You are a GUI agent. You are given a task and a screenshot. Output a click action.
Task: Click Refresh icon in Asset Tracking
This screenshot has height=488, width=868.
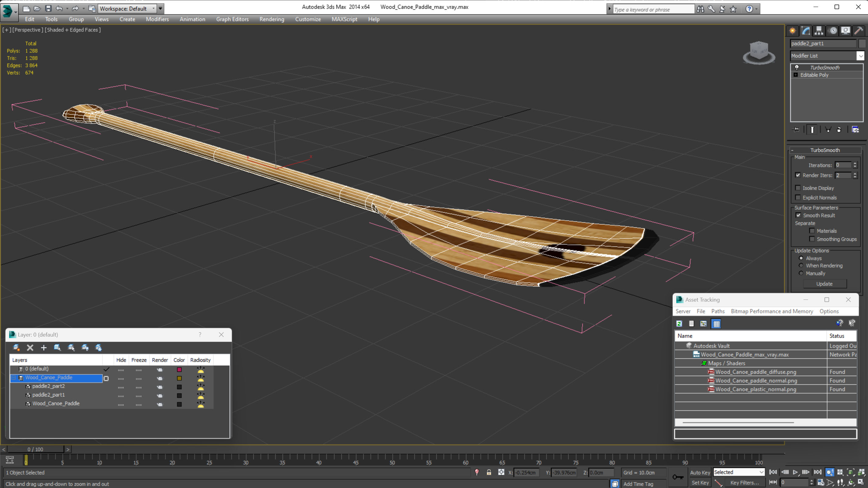click(x=679, y=324)
